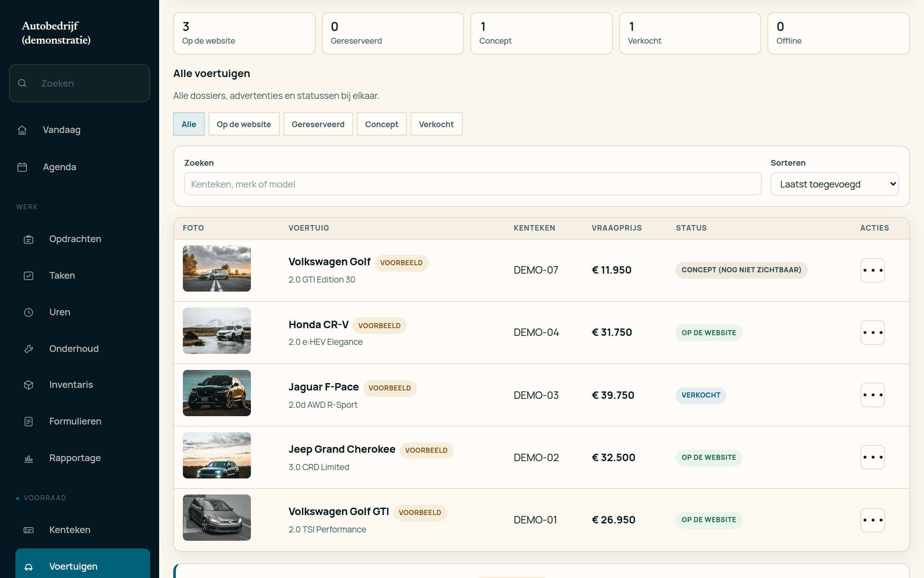This screenshot has width=924, height=578.
Task: Switch to the Gereserveerd filter tab
Action: coord(318,124)
